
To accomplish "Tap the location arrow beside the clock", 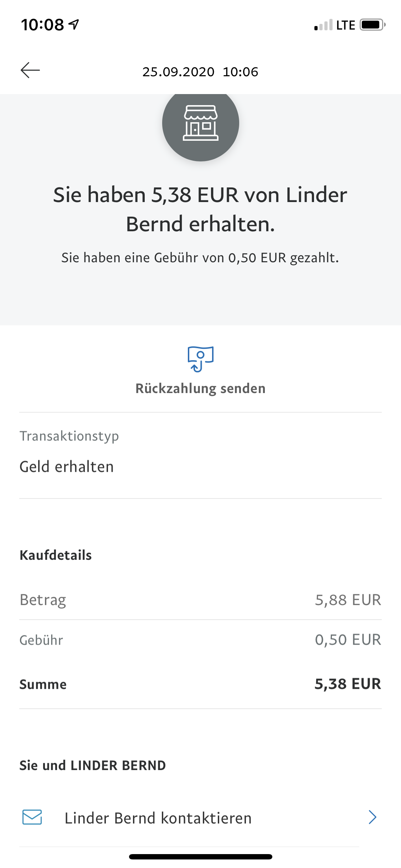I will point(74,24).
